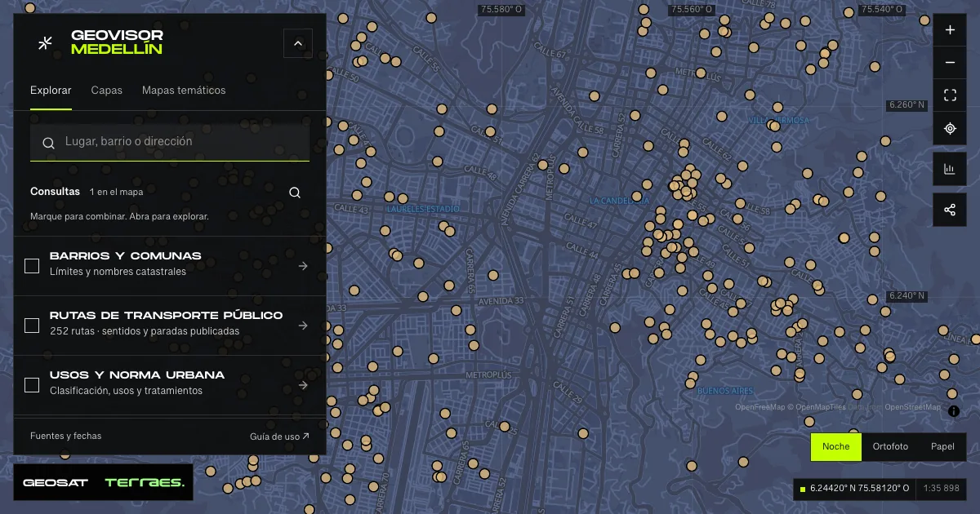Check the Rutas de Transporte Público checkbox

click(x=32, y=326)
